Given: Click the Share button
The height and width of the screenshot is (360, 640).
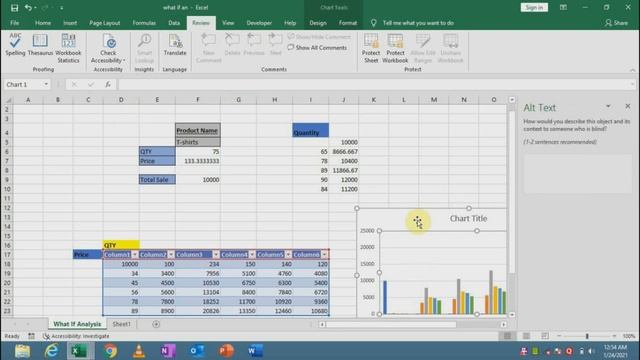Looking at the screenshot, I should pyautogui.click(x=616, y=23).
